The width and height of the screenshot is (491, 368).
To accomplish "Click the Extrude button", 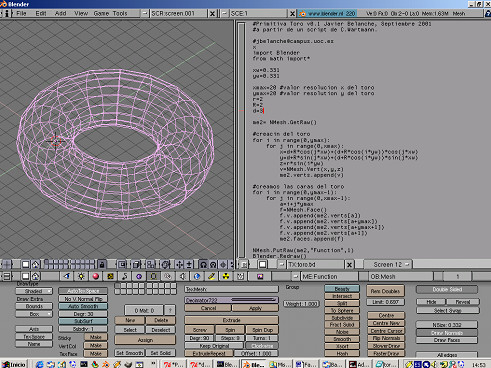I will [x=231, y=320].
